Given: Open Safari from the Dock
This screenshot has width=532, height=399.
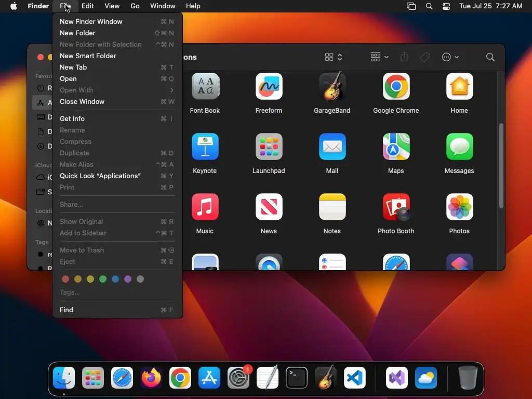Looking at the screenshot, I should tap(122, 378).
